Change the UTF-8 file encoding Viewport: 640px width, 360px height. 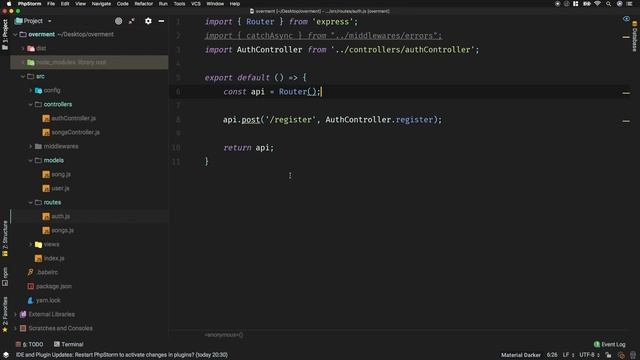(589, 355)
